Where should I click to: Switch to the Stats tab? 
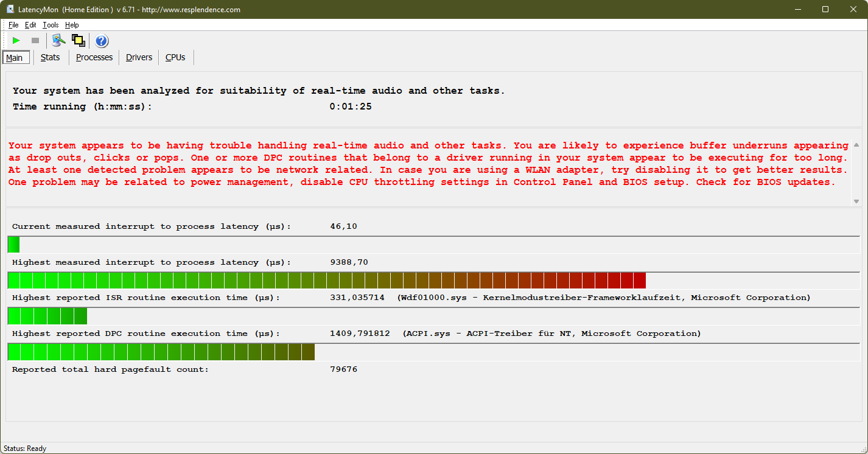tap(51, 57)
